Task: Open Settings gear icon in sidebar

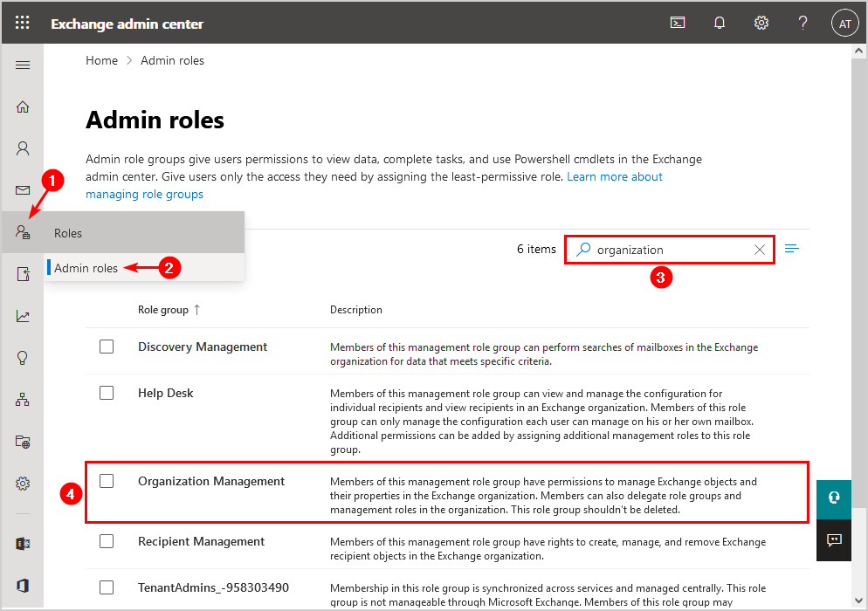Action: (x=23, y=484)
